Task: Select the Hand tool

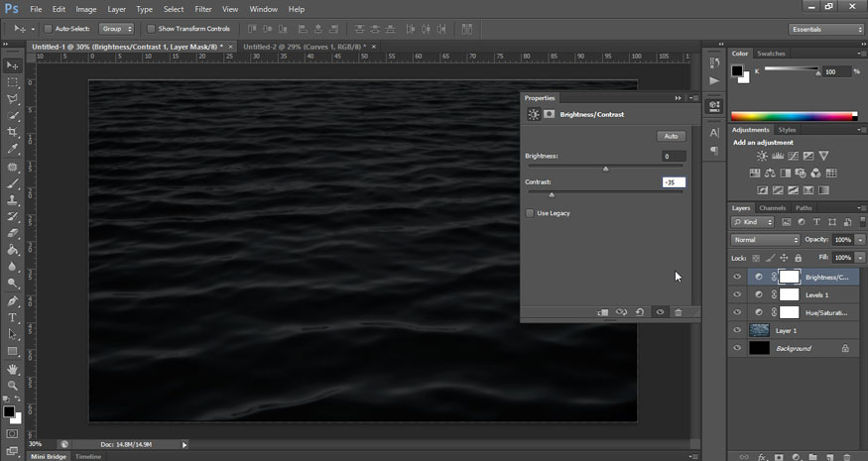Action: point(13,369)
